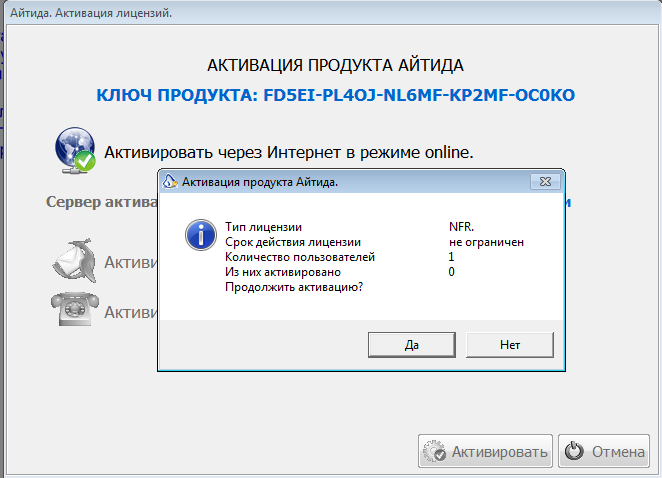
Task: Click the не ограничен value
Action: [486, 242]
